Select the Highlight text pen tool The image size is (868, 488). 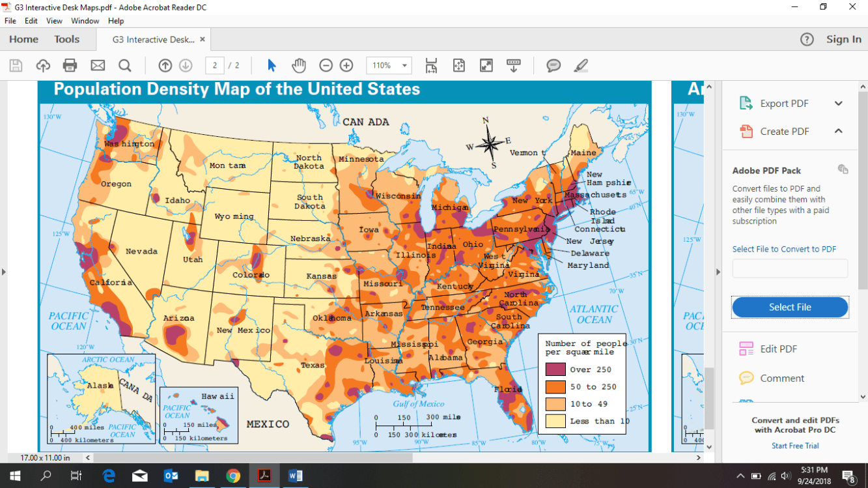point(581,65)
